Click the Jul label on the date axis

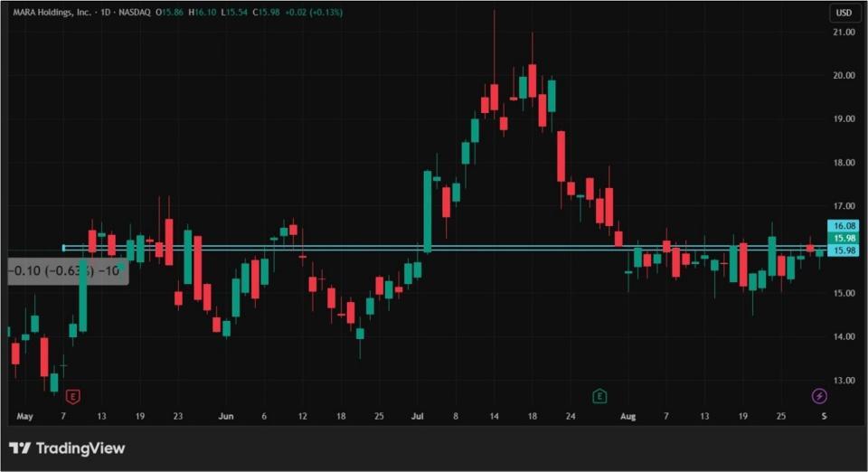[418, 417]
